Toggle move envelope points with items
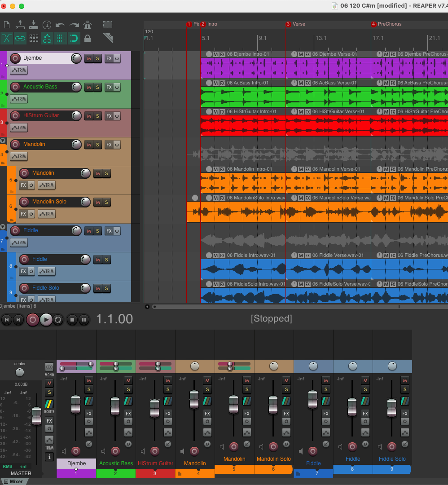Image resolution: width=448 pixels, height=485 pixels. (x=47, y=38)
